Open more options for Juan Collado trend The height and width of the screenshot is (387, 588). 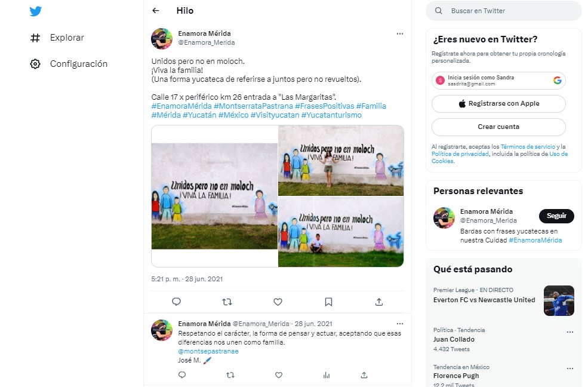(x=570, y=332)
